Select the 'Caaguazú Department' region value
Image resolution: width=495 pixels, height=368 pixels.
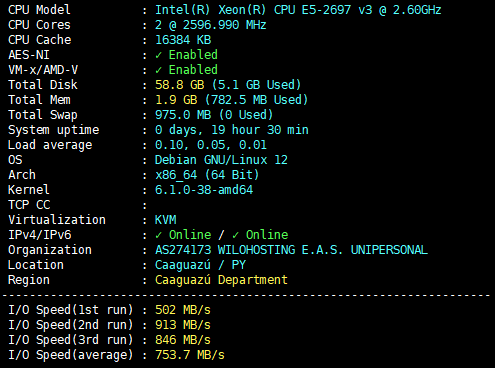[221, 280]
